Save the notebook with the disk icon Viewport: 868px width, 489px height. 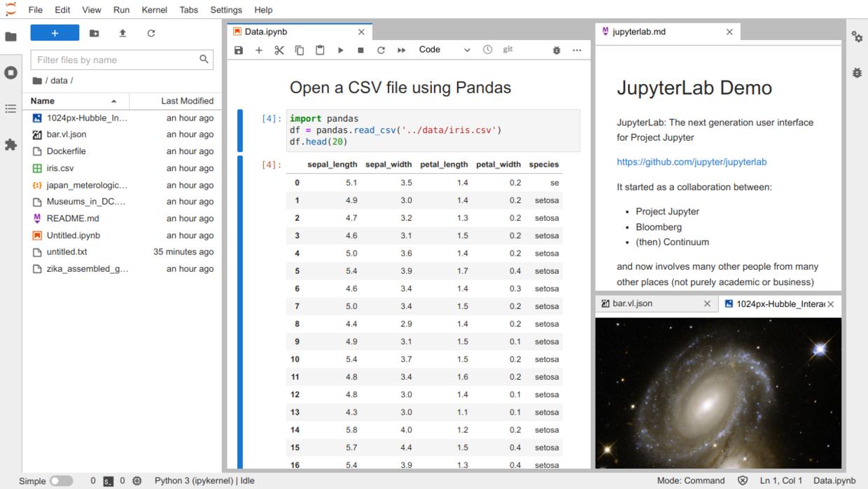click(x=239, y=50)
